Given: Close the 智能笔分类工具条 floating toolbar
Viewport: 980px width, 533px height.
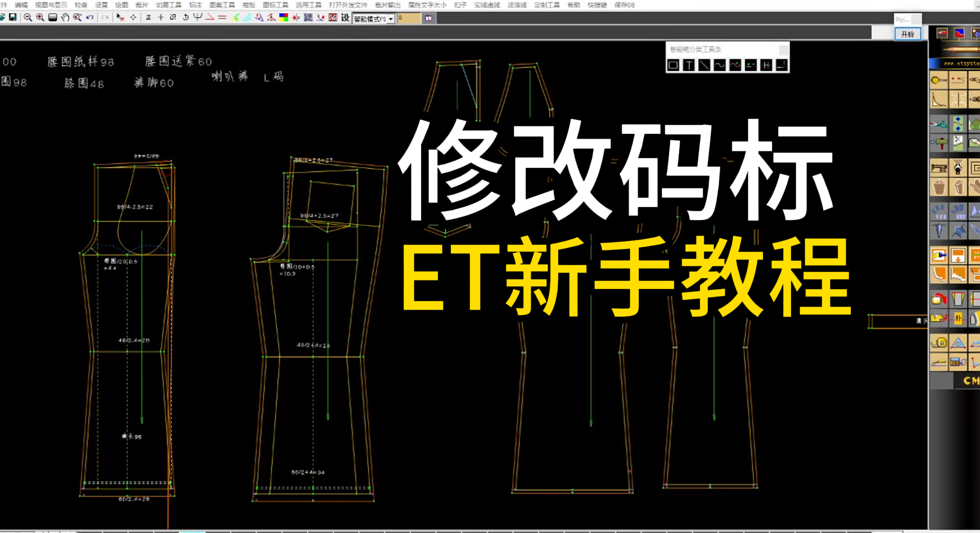Looking at the screenshot, I should point(783,49).
